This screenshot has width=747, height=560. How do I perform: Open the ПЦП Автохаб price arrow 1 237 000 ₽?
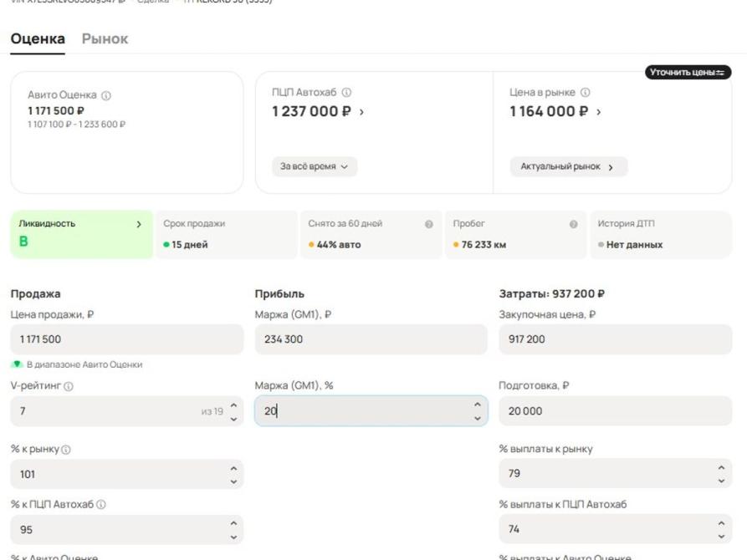coord(361,112)
